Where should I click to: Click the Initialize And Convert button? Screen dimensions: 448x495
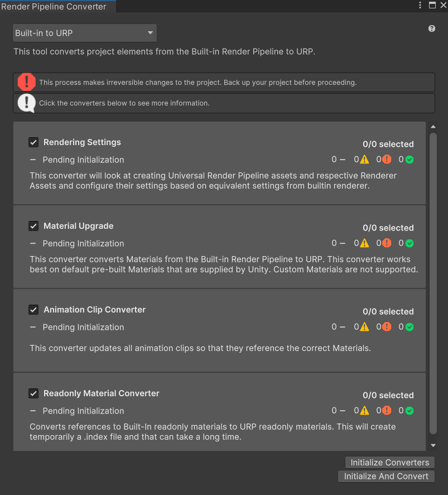[386, 476]
